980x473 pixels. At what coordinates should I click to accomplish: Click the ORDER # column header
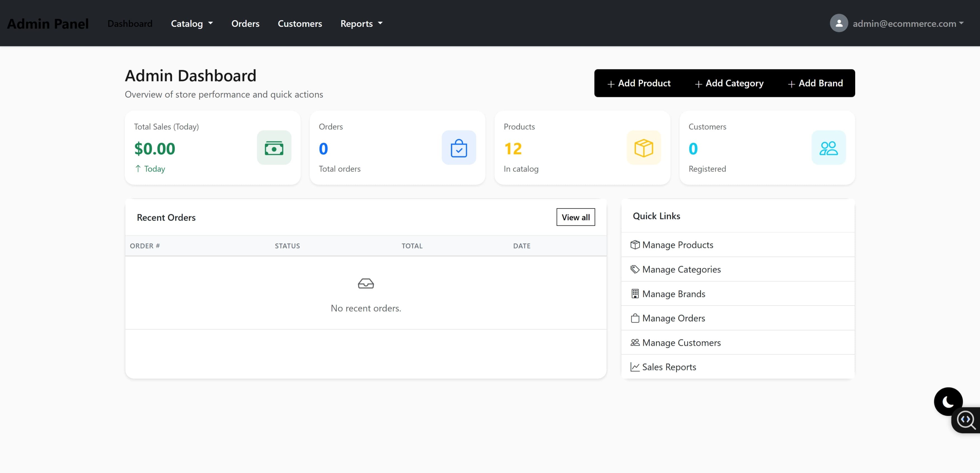point(145,246)
